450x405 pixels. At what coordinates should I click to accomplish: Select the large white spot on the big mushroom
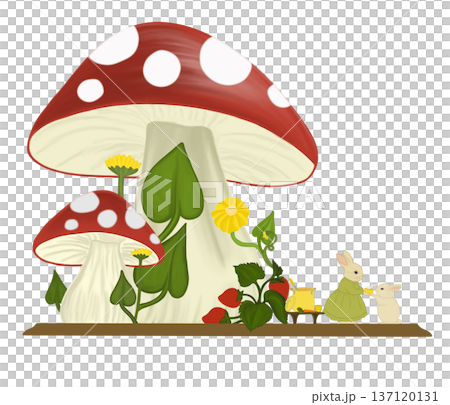(x=225, y=61)
